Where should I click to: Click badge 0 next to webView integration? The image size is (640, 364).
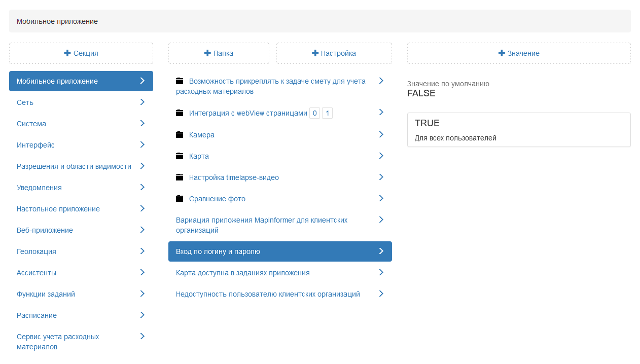point(314,114)
